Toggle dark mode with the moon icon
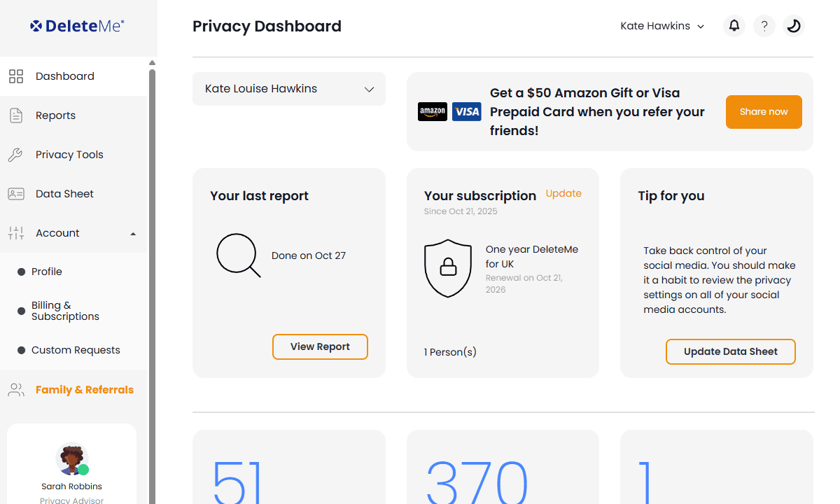840x504 pixels. (793, 26)
